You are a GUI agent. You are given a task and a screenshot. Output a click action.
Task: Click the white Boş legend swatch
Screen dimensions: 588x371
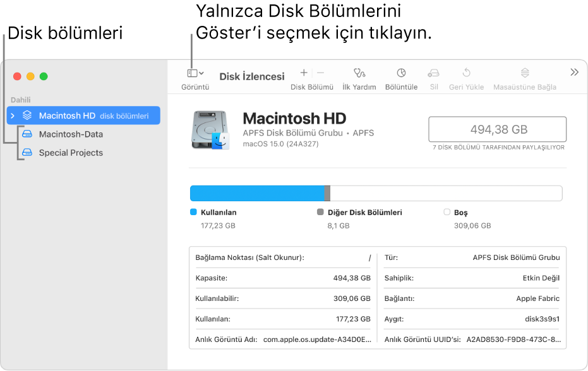click(x=447, y=212)
